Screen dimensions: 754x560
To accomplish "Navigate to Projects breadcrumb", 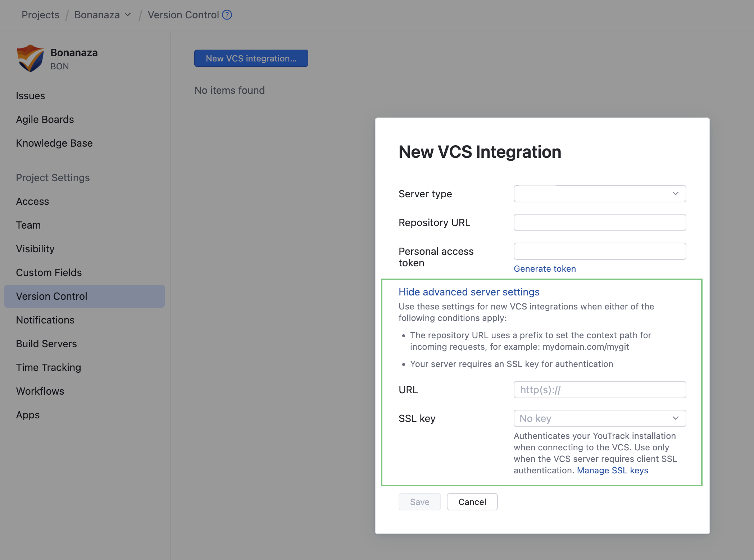I will [x=40, y=15].
